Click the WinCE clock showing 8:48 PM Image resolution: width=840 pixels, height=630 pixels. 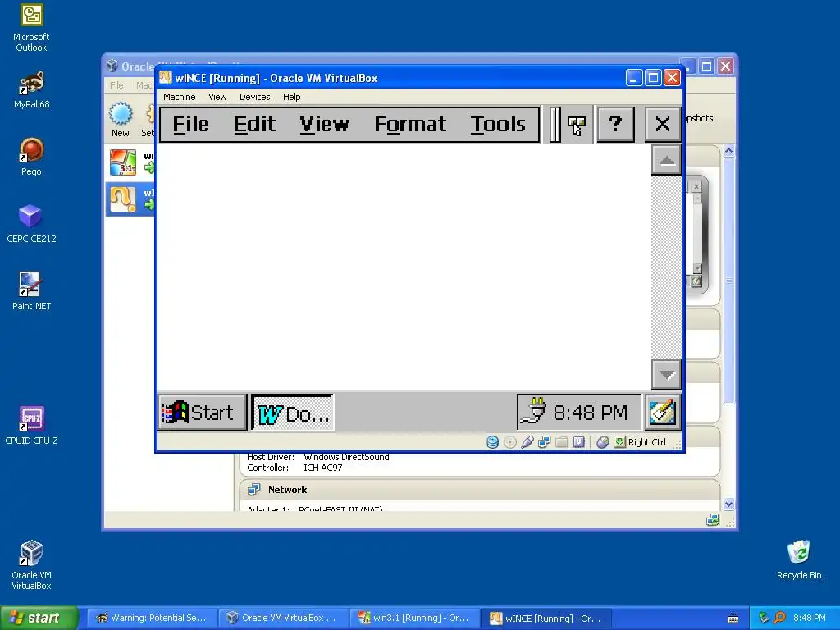[x=591, y=413]
